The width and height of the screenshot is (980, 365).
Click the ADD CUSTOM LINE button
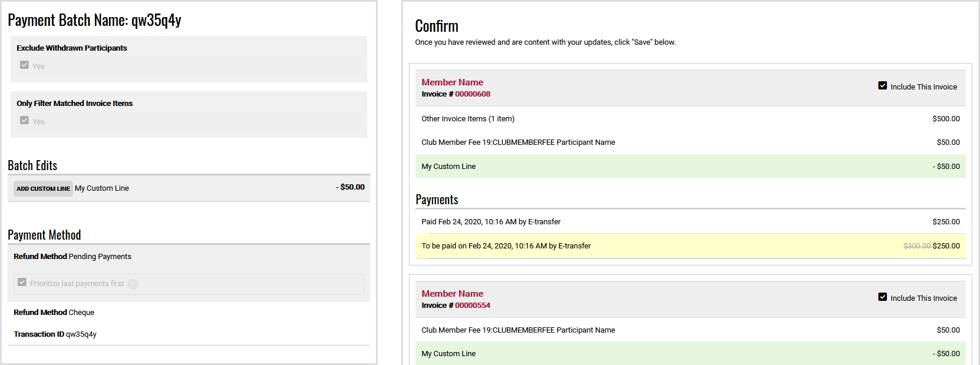pyautogui.click(x=43, y=188)
